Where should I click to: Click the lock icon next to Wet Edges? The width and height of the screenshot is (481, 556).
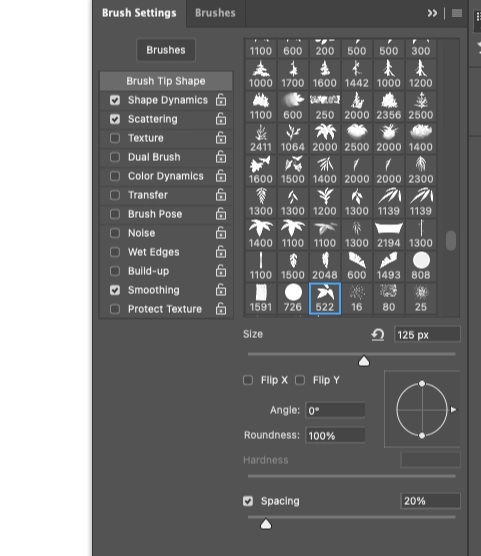(221, 252)
